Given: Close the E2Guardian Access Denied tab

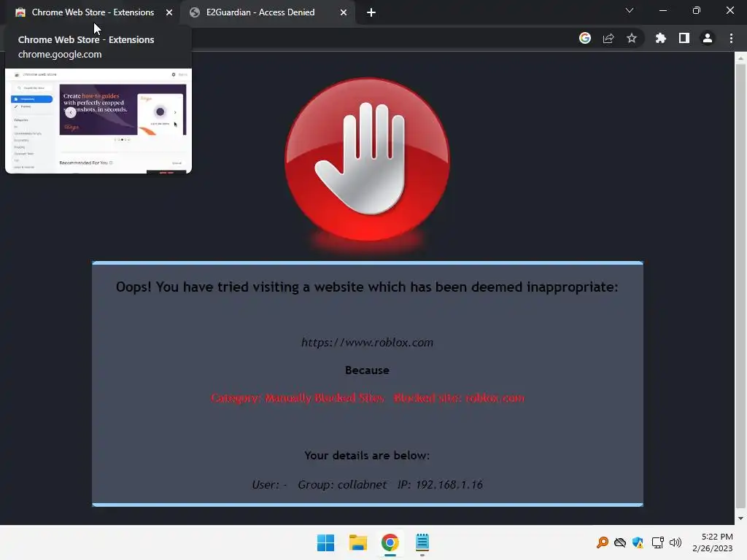Looking at the screenshot, I should click(344, 12).
